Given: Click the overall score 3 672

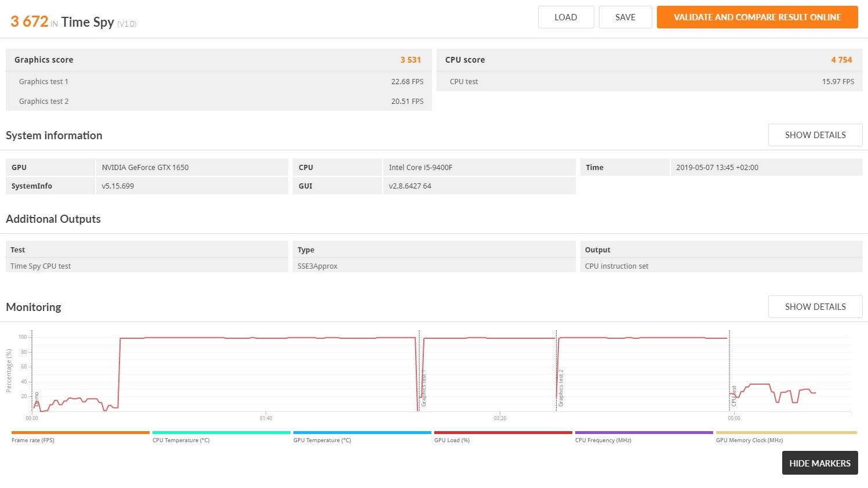Looking at the screenshot, I should 29,21.
